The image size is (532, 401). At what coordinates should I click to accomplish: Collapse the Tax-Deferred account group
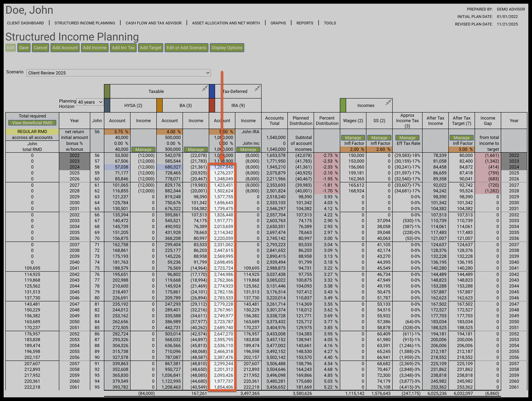(257, 88)
